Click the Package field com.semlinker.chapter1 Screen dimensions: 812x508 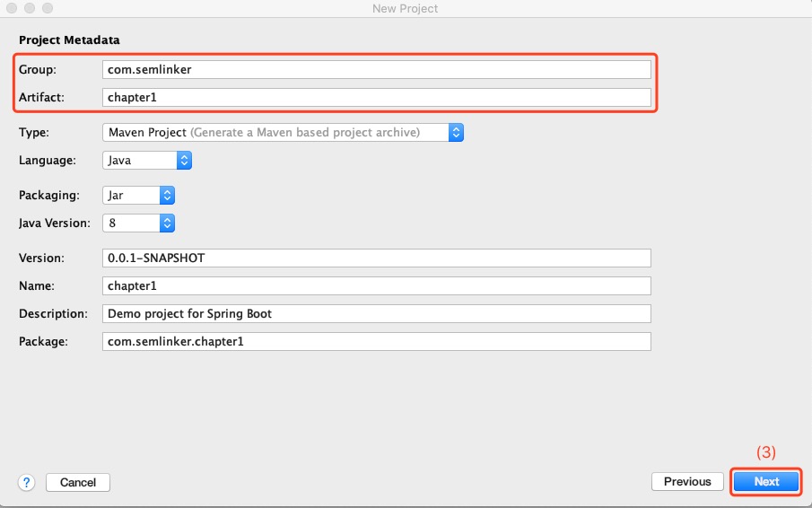click(377, 341)
